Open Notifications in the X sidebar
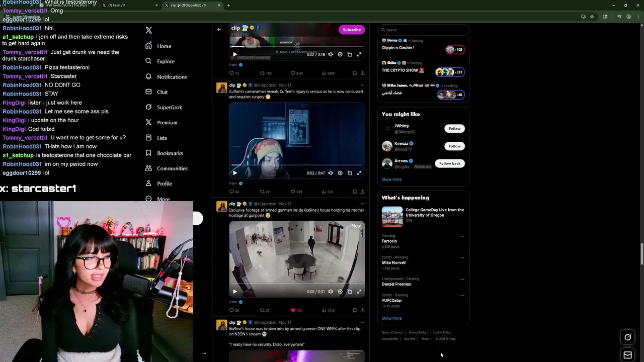This screenshot has height=362, width=644. 166,76
